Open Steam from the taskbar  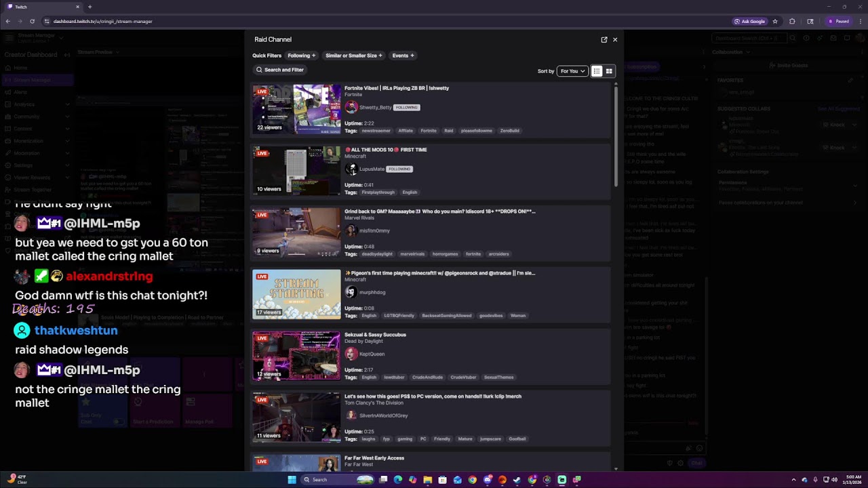pyautogui.click(x=517, y=480)
